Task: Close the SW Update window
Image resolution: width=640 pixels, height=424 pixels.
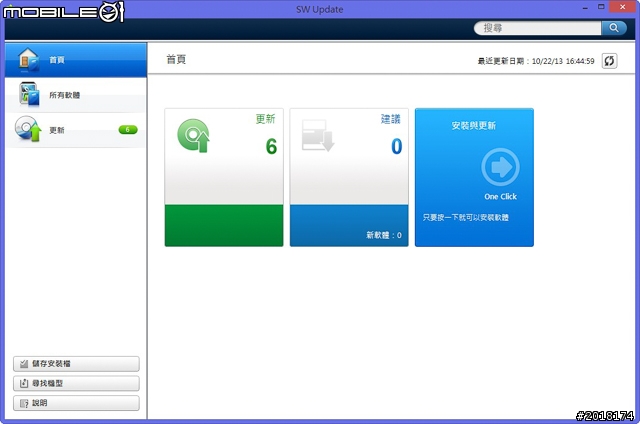Action: point(622,7)
